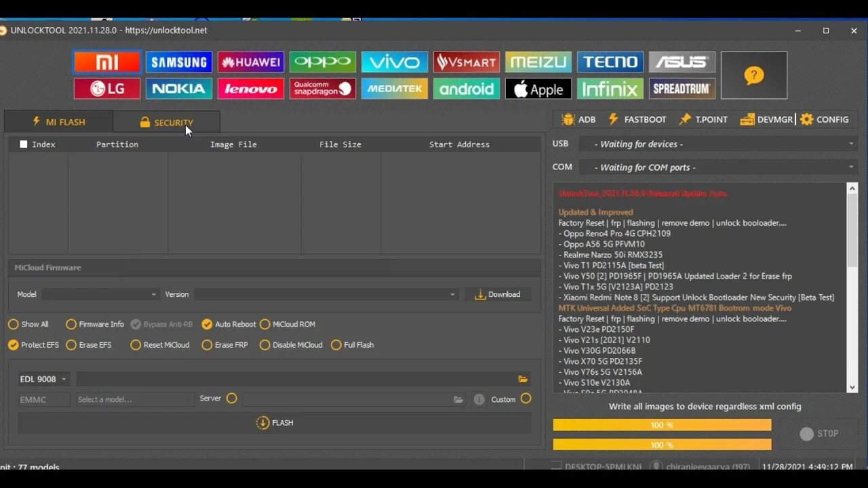The image size is (868, 488).
Task: Select the Vivo brand icon
Action: [x=395, y=62]
